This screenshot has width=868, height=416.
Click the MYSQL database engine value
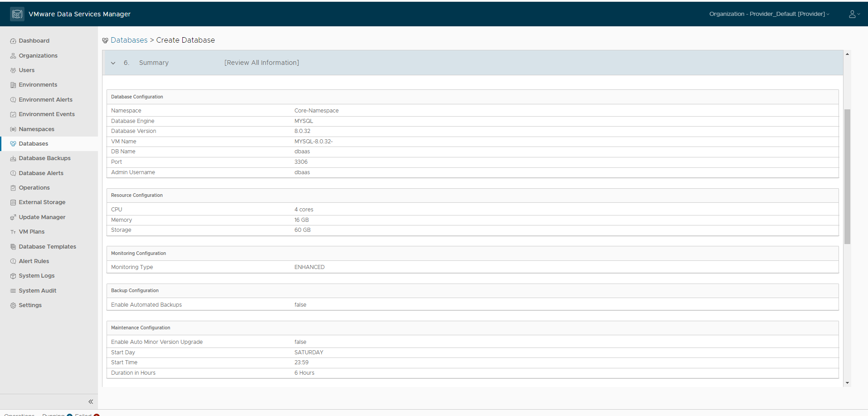point(303,121)
